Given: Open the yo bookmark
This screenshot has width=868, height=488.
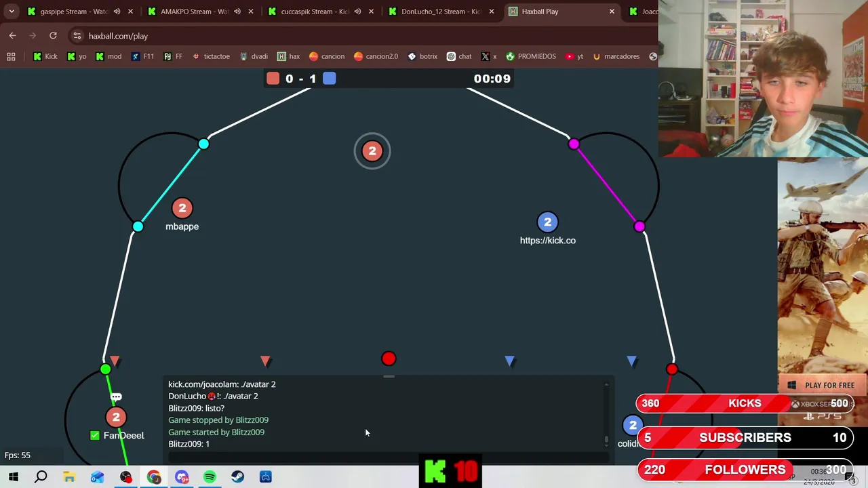Looking at the screenshot, I should [x=77, y=56].
